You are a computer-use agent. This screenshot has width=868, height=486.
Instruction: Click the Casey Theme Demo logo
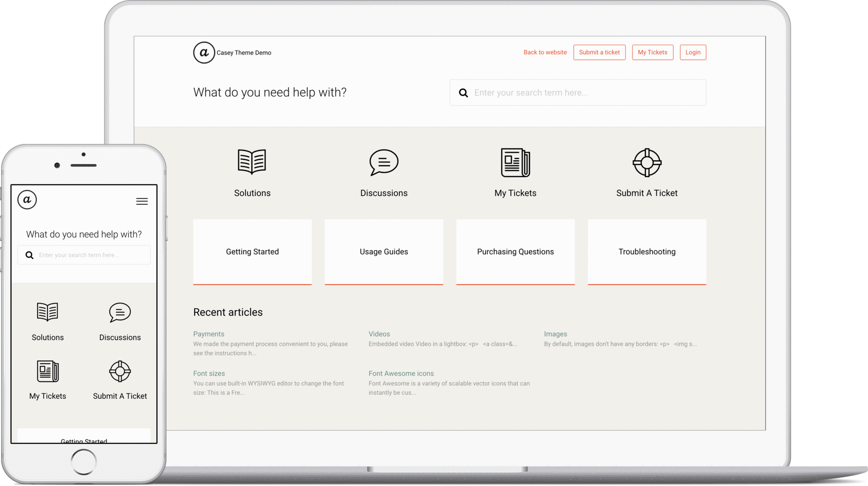click(x=204, y=53)
